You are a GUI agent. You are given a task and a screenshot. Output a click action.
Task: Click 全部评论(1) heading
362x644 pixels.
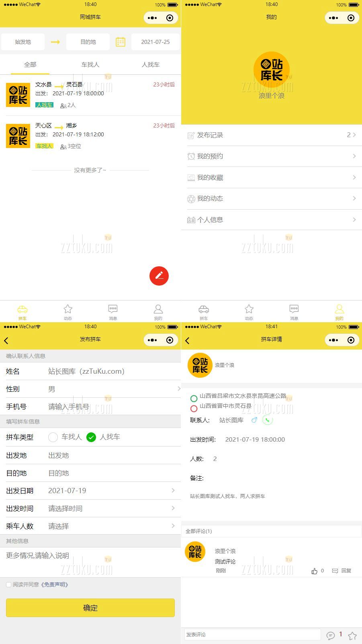[199, 531]
